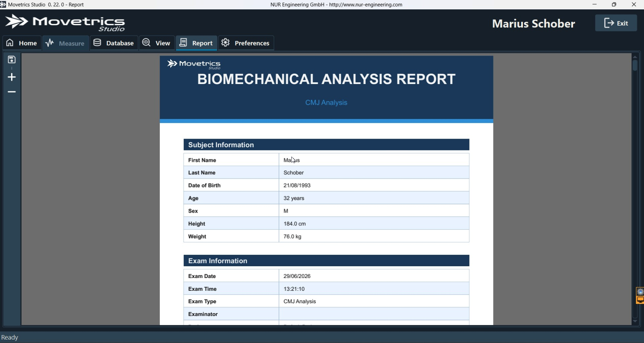Open the Preferences tab
Image resolution: width=644 pixels, height=343 pixels.
click(x=246, y=43)
